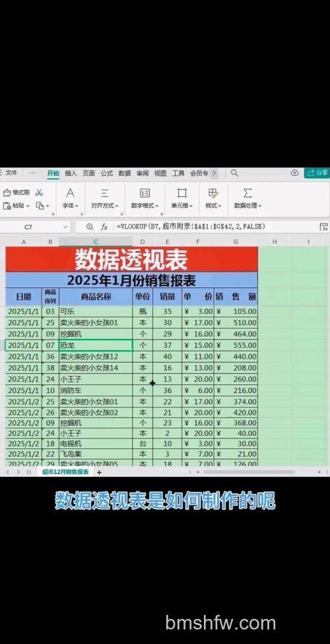
Task: Expand the 样式 dropdown label
Action: pos(213,206)
